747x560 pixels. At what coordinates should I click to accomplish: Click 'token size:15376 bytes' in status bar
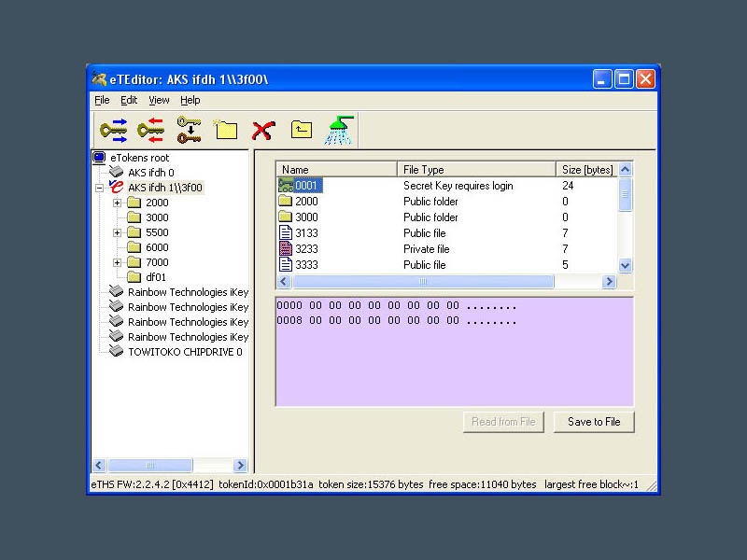pos(371,484)
